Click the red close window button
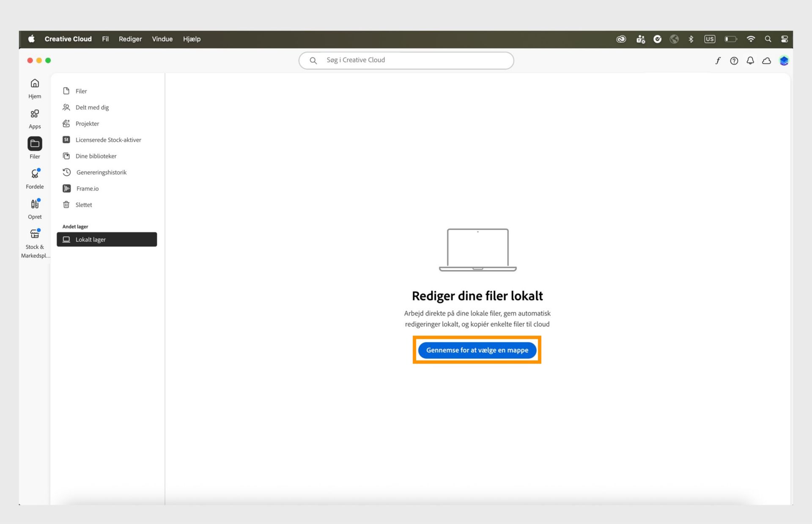812x524 pixels. pos(30,60)
